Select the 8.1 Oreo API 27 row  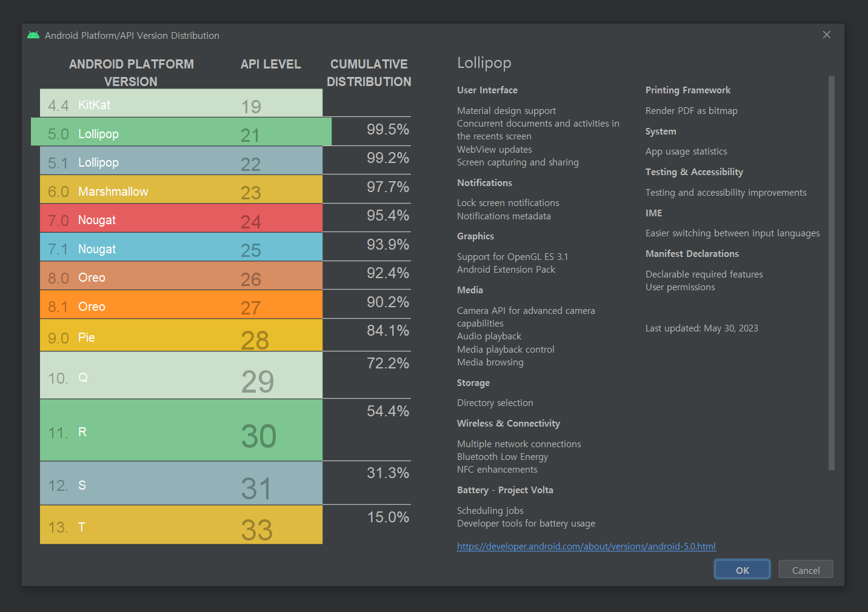[x=181, y=304]
